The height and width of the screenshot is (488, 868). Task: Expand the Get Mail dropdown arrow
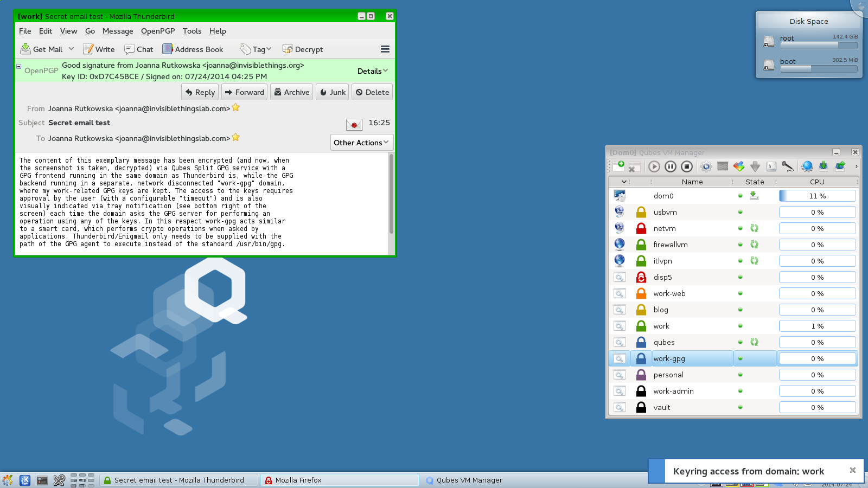(x=71, y=49)
